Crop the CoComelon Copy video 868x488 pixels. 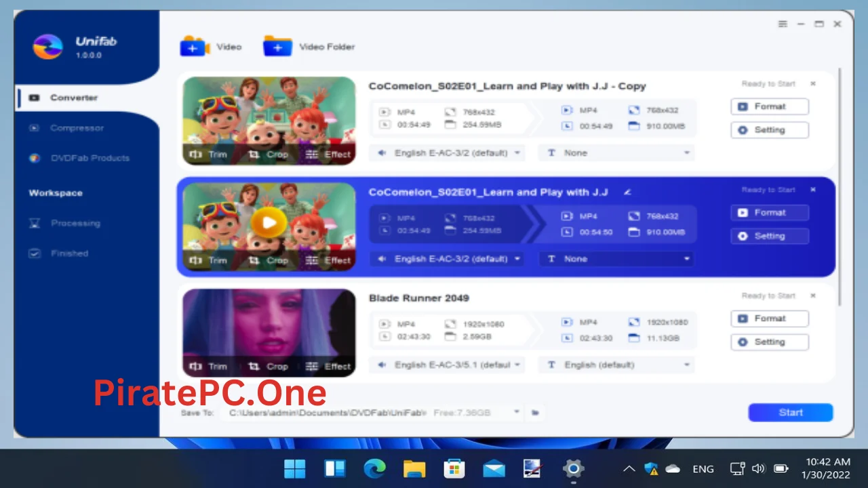coord(269,155)
